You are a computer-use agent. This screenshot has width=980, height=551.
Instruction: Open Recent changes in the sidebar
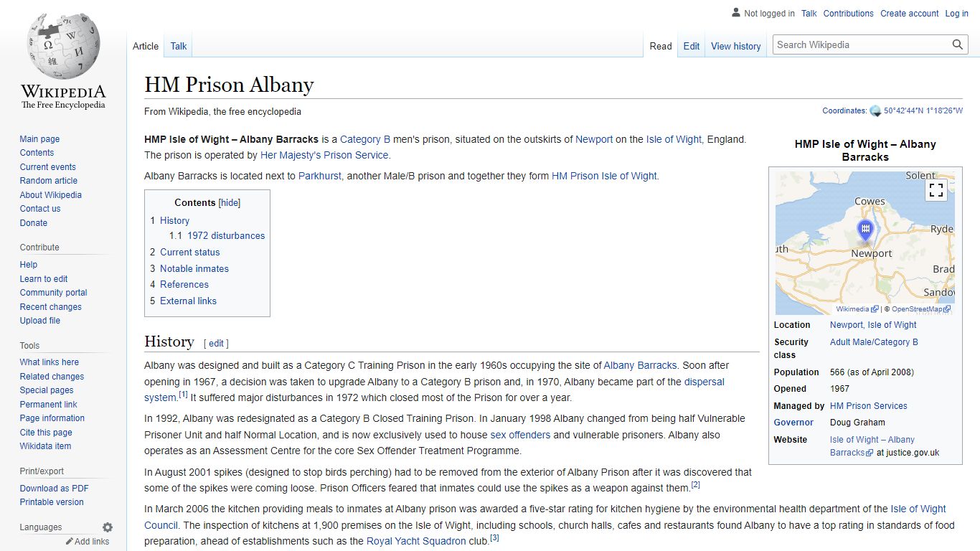[x=50, y=307]
